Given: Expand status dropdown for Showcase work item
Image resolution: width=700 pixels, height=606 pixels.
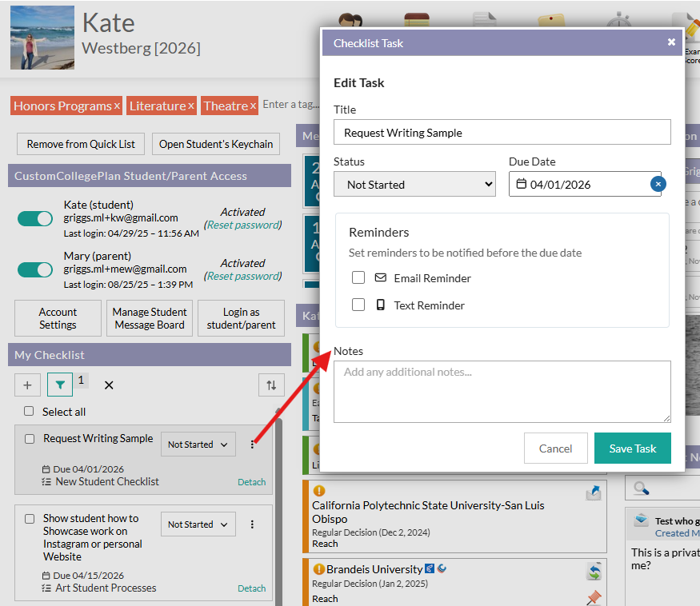Looking at the screenshot, I should point(198,524).
